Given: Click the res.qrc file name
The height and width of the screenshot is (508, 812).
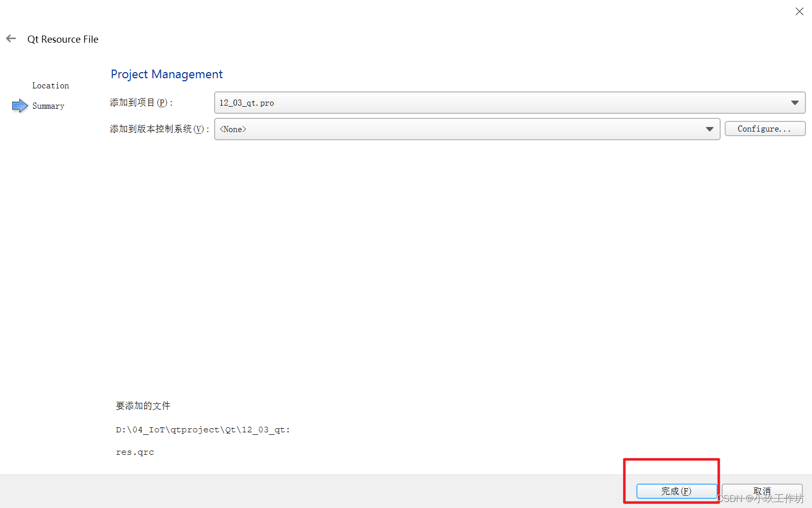Looking at the screenshot, I should (x=135, y=452).
